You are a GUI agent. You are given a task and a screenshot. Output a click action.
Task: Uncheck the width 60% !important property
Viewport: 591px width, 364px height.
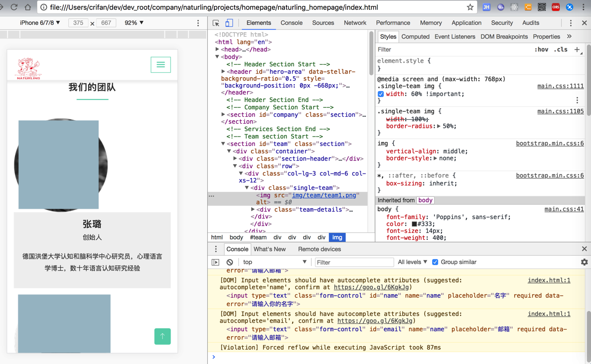coord(380,94)
